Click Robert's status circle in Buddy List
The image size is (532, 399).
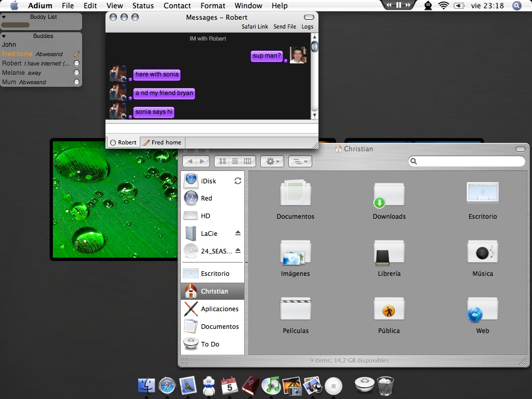click(77, 63)
